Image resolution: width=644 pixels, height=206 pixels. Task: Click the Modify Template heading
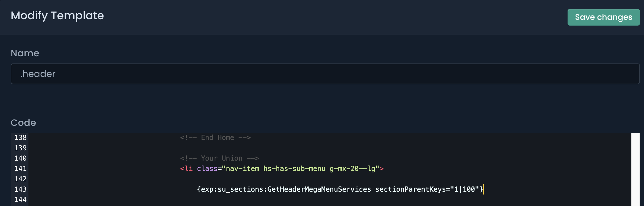click(x=57, y=16)
